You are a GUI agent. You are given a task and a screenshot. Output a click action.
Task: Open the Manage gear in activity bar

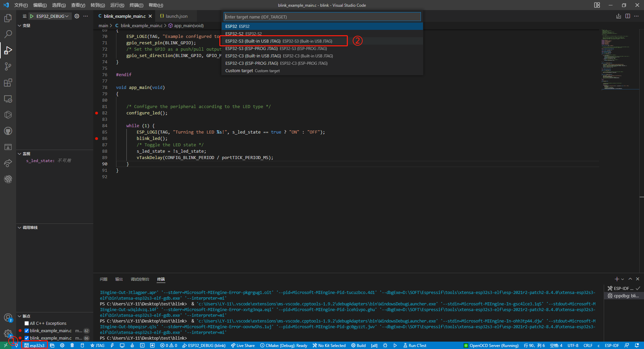pyautogui.click(x=8, y=333)
